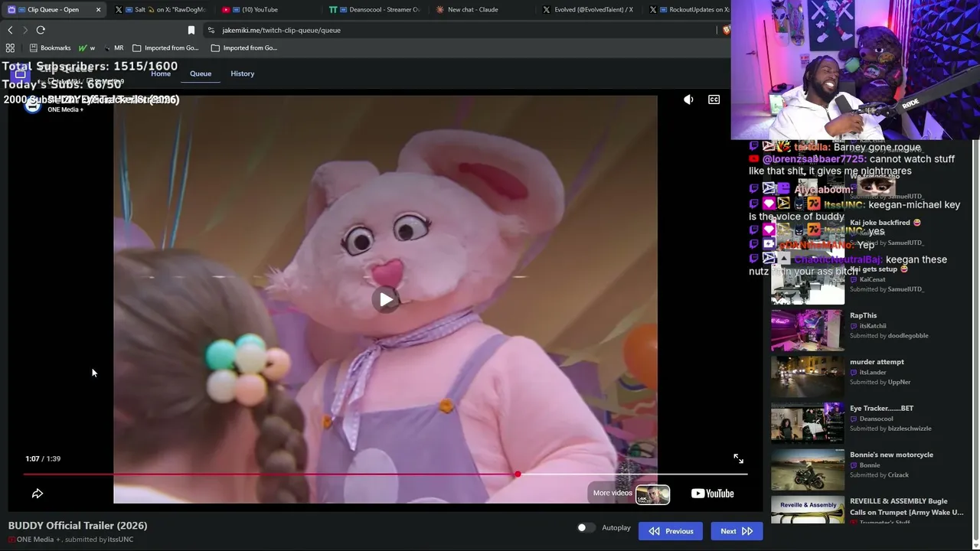Screen dimensions: 980x551
Task: Click the 'RapThis' clip title
Action: point(863,315)
